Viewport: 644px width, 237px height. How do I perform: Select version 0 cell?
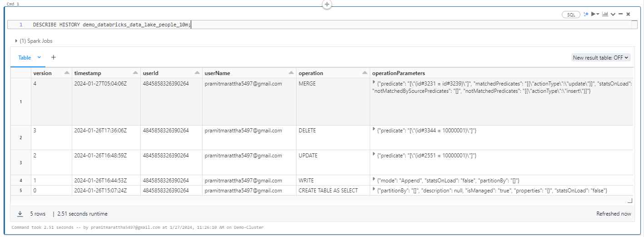coord(51,190)
